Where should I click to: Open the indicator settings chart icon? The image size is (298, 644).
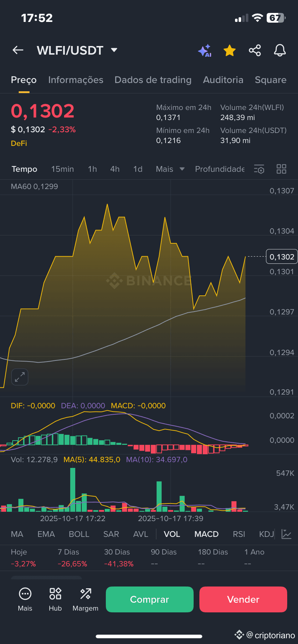point(286,534)
